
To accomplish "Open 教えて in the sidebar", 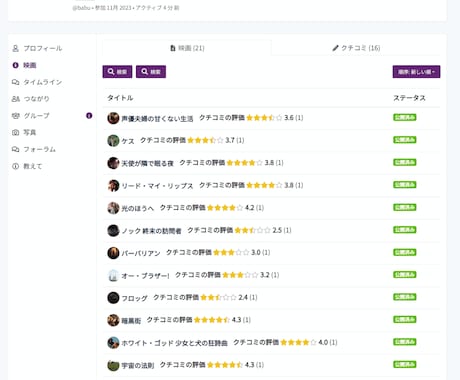I will 33,166.
